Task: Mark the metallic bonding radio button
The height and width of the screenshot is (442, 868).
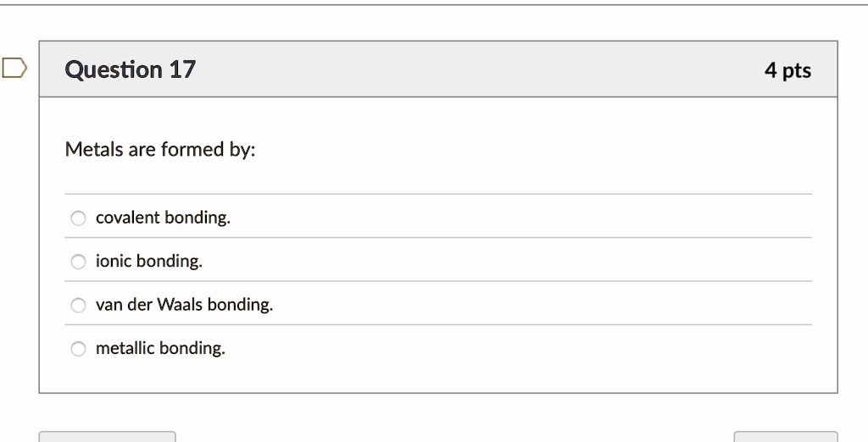Action: pos(78,348)
